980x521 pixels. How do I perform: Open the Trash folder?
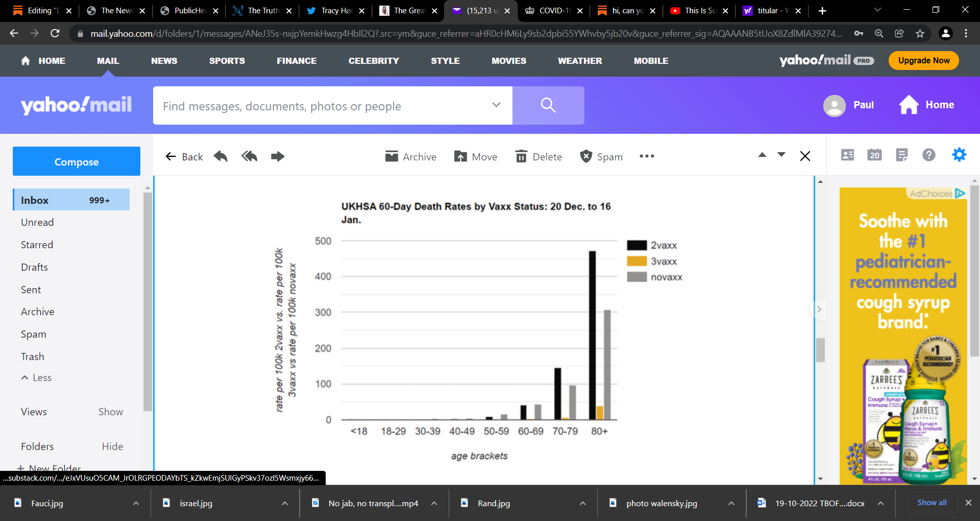32,357
